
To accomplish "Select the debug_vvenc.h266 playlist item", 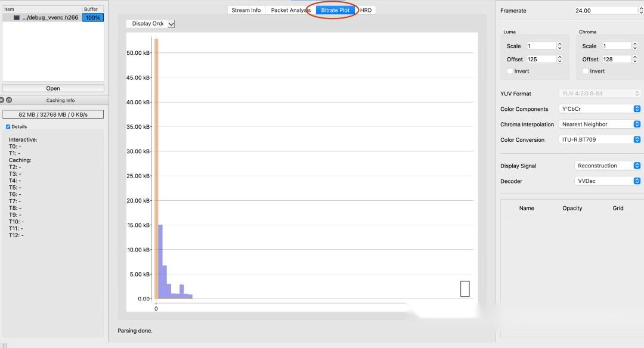I will click(x=53, y=18).
